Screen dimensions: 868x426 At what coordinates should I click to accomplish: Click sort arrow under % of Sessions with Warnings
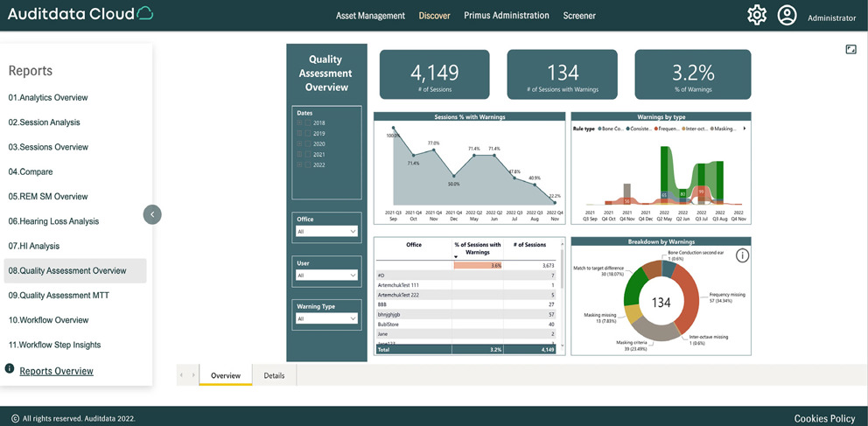457,256
